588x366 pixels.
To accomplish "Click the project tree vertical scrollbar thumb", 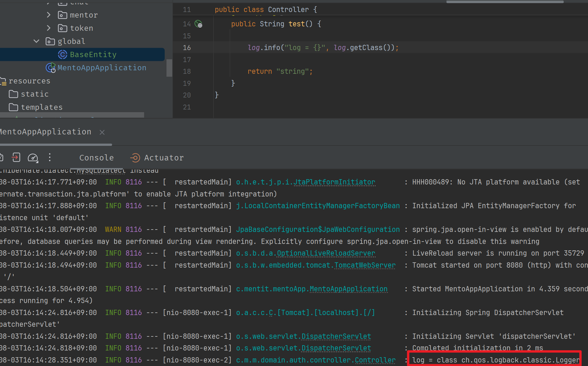I will (x=169, y=68).
